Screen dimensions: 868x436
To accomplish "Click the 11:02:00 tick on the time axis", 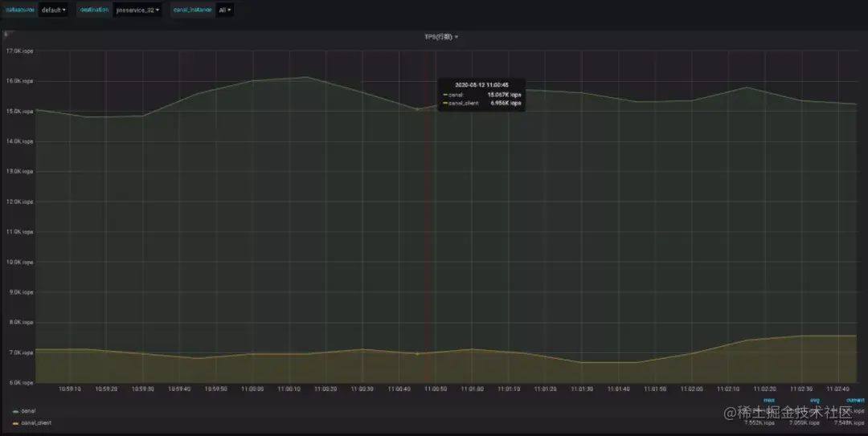I will pyautogui.click(x=691, y=389).
